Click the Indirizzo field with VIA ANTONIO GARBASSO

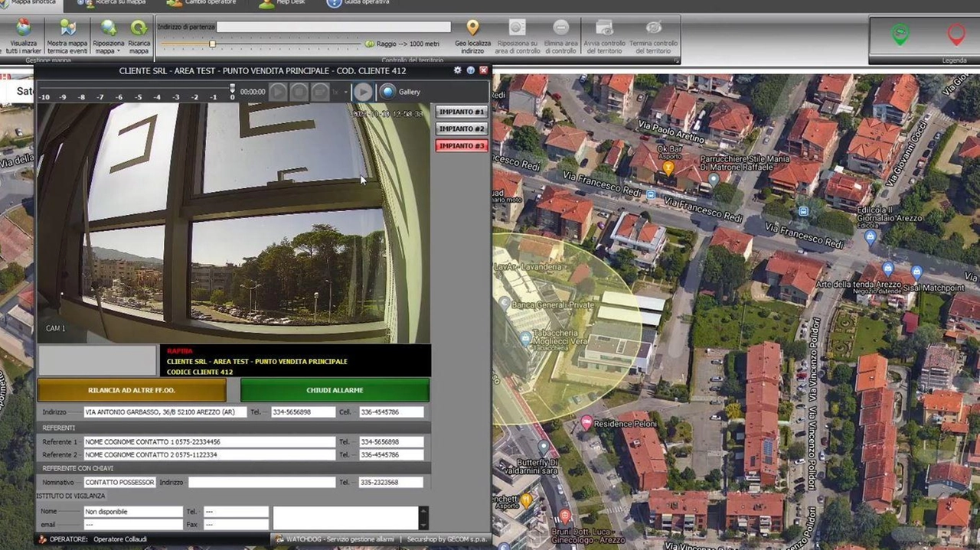(165, 412)
